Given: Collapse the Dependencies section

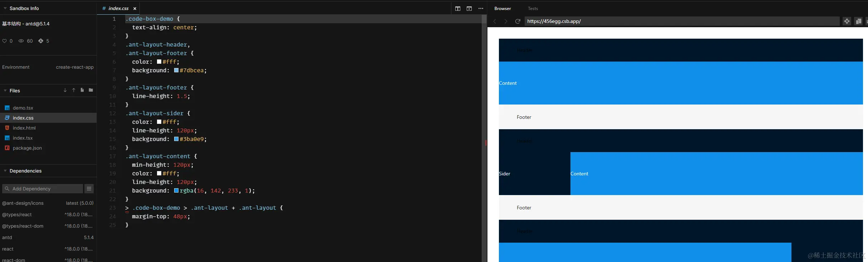Looking at the screenshot, I should [5, 171].
